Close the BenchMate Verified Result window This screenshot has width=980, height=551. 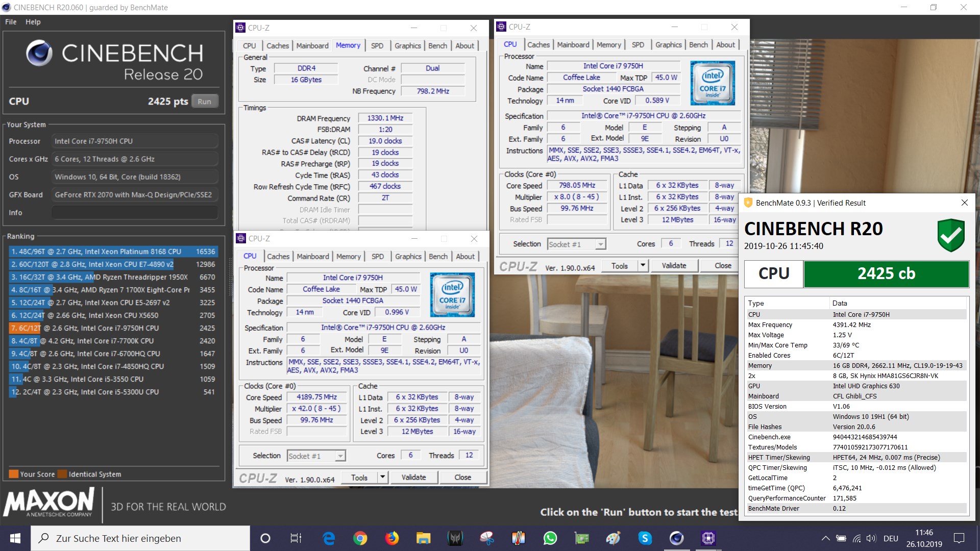click(x=965, y=203)
